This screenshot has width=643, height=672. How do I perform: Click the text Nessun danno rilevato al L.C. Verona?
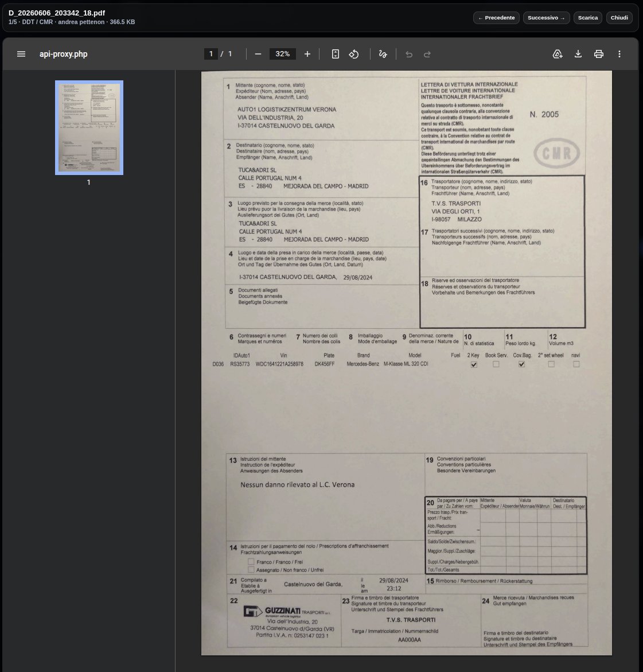[297, 485]
